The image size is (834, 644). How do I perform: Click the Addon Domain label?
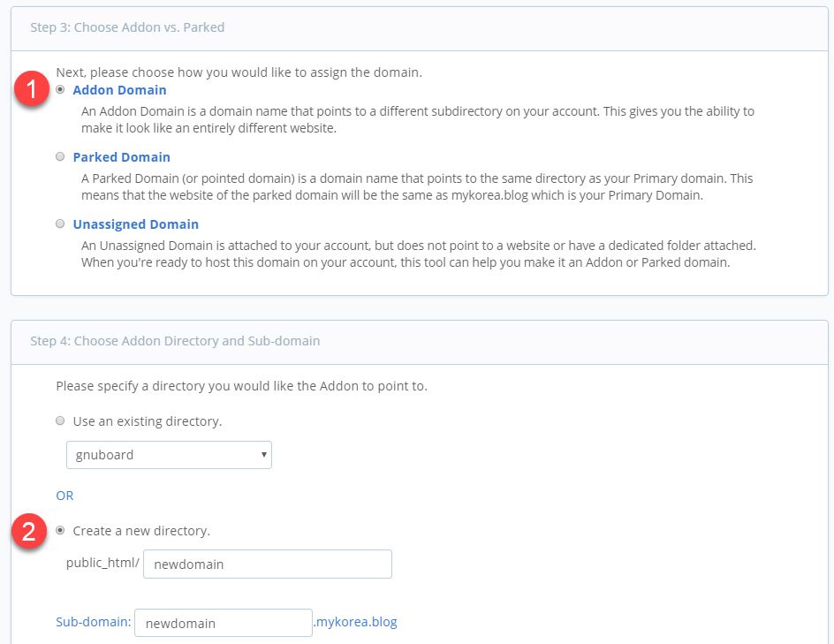pos(119,90)
